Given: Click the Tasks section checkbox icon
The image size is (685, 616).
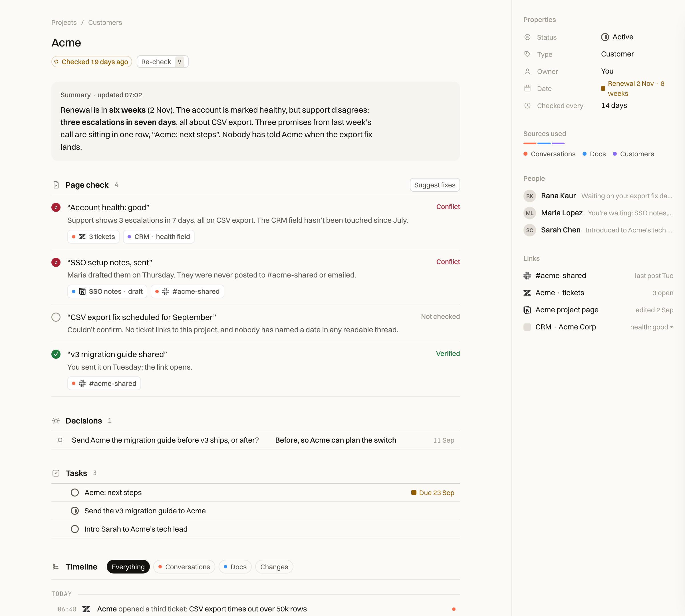Looking at the screenshot, I should pyautogui.click(x=56, y=473).
